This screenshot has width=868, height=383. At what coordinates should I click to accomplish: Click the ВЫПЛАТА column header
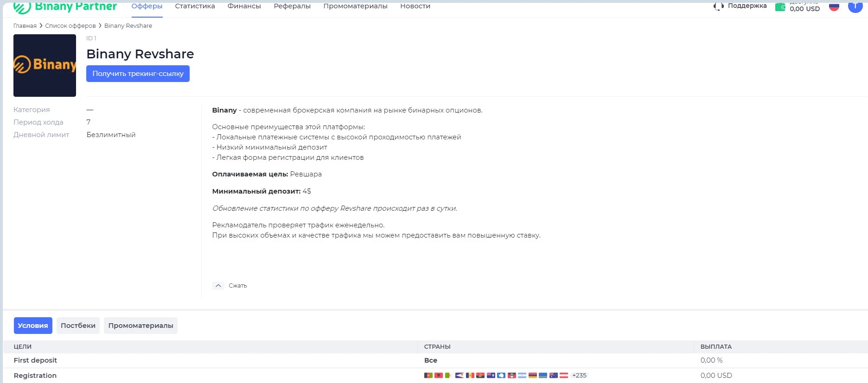click(x=716, y=347)
